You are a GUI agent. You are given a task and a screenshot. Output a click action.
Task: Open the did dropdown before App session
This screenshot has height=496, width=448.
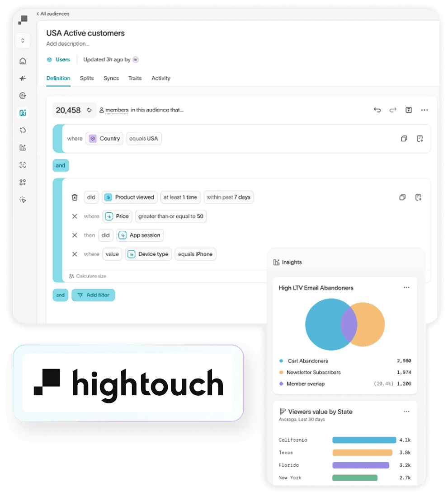click(106, 235)
